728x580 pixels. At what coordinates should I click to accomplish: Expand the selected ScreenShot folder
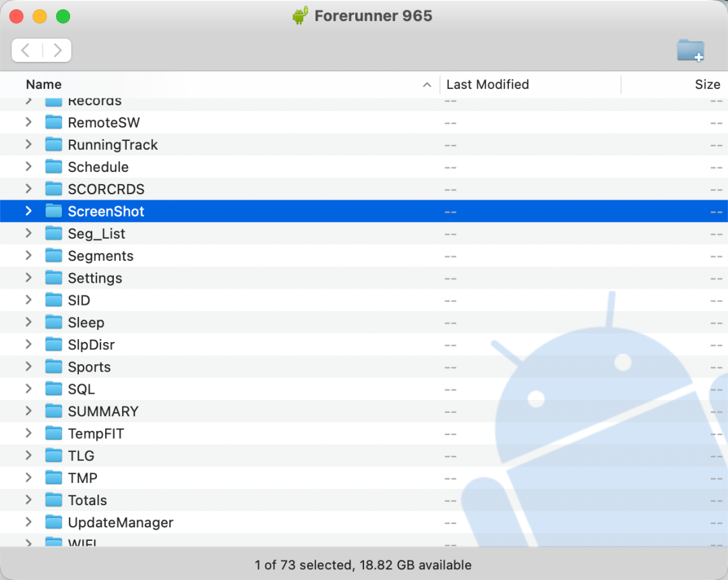pyautogui.click(x=29, y=211)
